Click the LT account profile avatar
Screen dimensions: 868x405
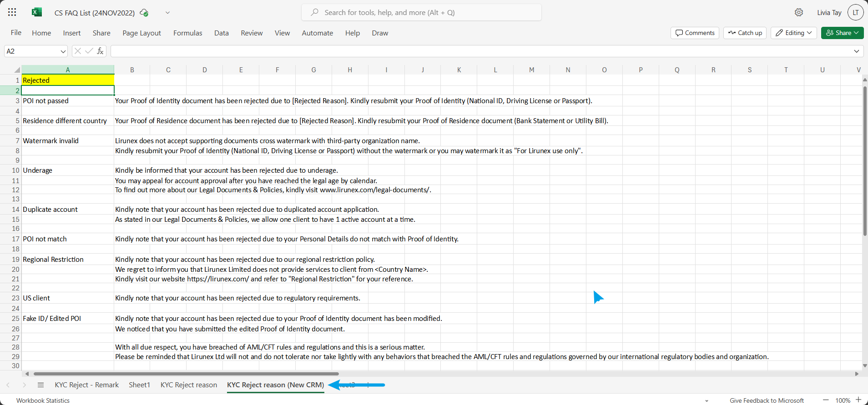pyautogui.click(x=855, y=12)
